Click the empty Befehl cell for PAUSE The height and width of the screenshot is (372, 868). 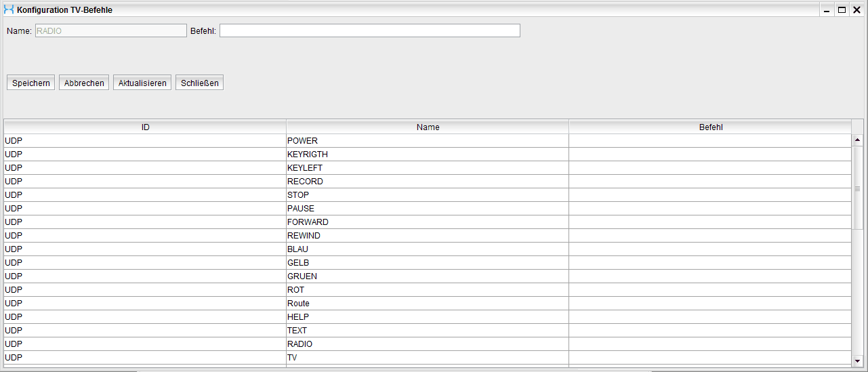tap(710, 209)
